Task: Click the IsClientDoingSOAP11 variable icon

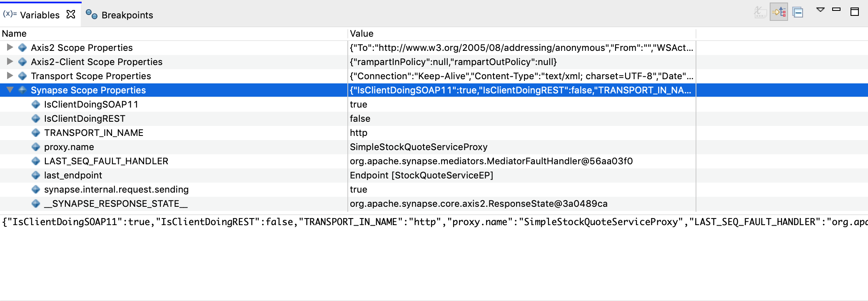Action: tap(36, 104)
